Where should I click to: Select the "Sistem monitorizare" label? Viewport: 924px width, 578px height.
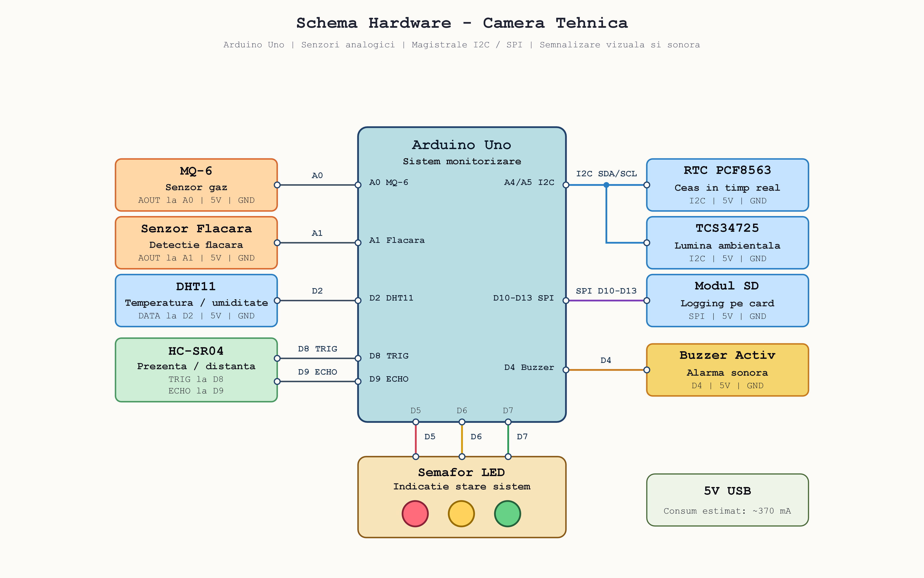(x=462, y=161)
